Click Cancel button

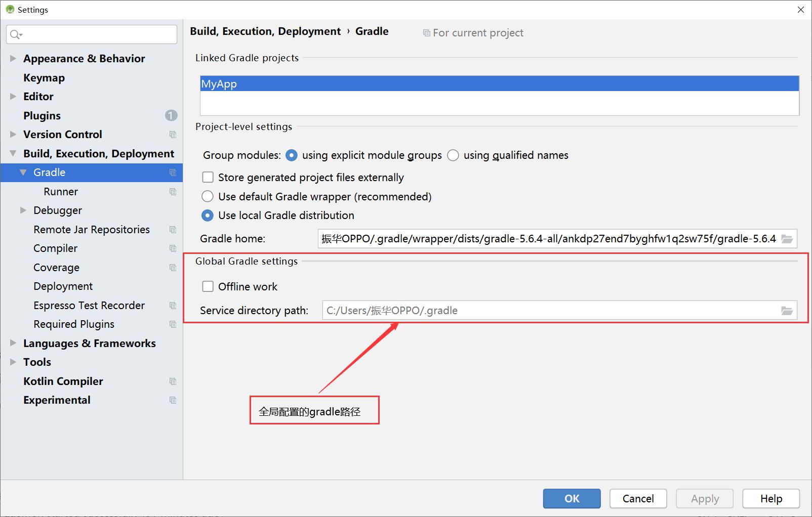point(638,499)
